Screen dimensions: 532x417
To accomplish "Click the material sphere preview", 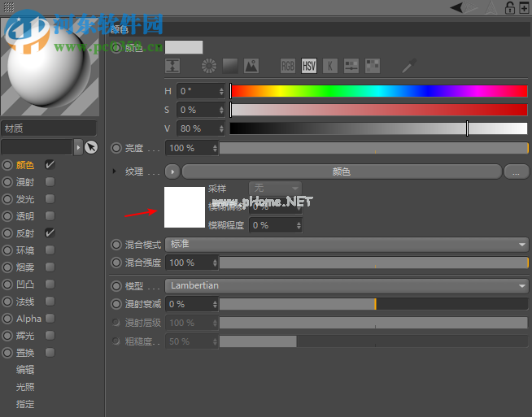I will 50,67.
